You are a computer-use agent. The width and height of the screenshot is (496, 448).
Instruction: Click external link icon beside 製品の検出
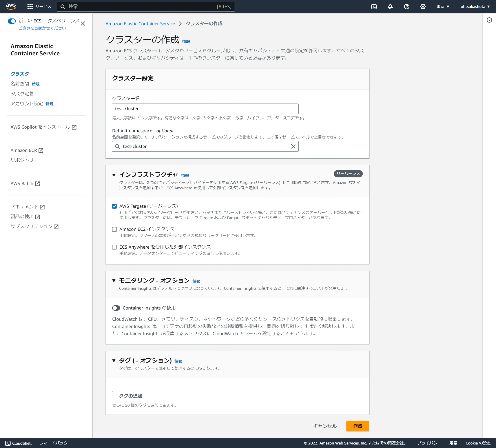click(x=38, y=217)
